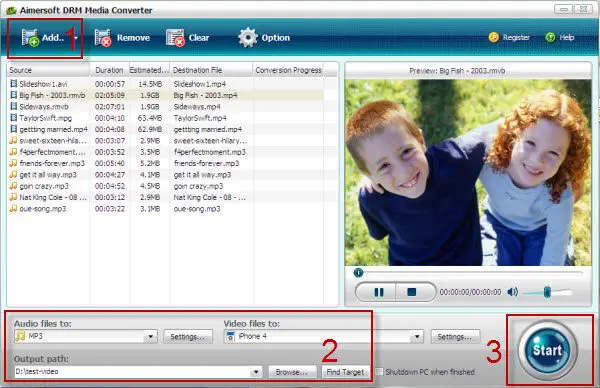Screen dimensions: 600x388
Task: Click the video preview image
Action: coord(468,172)
